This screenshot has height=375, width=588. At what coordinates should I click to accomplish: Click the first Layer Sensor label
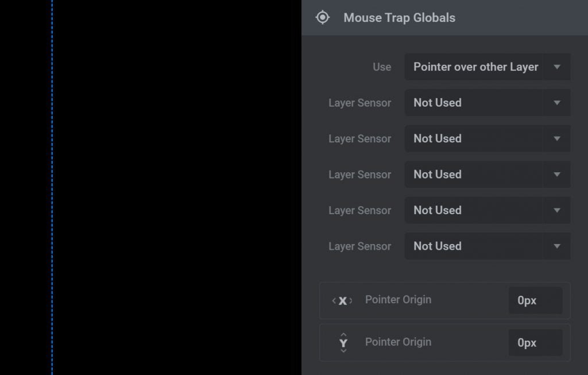(x=360, y=103)
